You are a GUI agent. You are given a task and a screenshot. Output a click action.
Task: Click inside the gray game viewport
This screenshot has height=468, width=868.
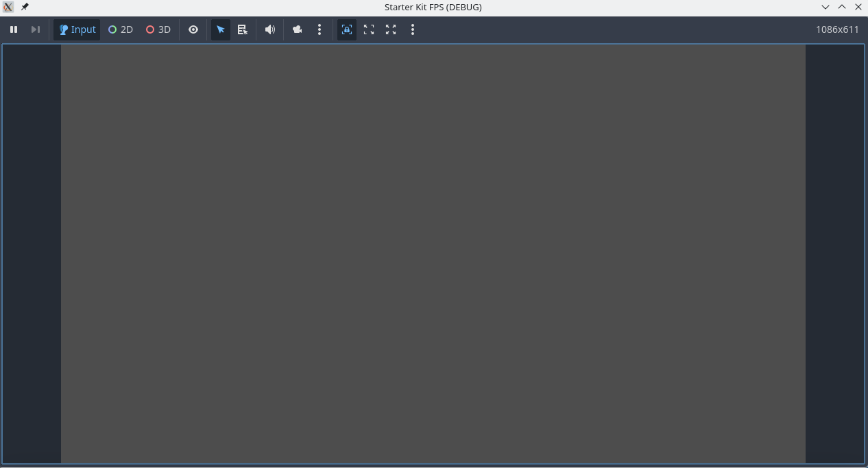pos(433,254)
